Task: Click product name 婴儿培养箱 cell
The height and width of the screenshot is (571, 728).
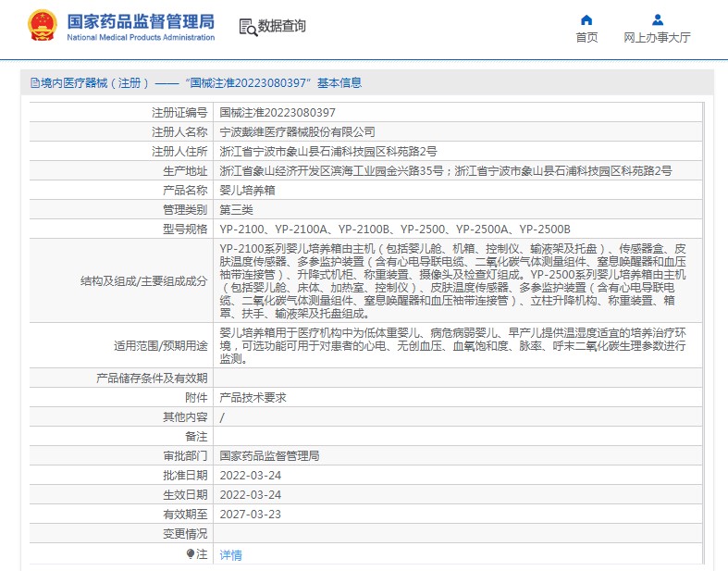Action: (x=247, y=190)
